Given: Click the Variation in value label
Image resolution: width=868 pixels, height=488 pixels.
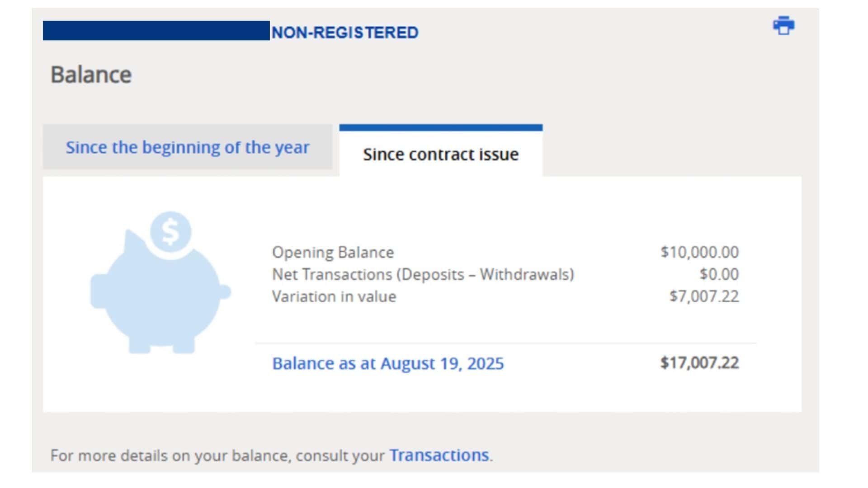Looking at the screenshot, I should pyautogui.click(x=334, y=296).
